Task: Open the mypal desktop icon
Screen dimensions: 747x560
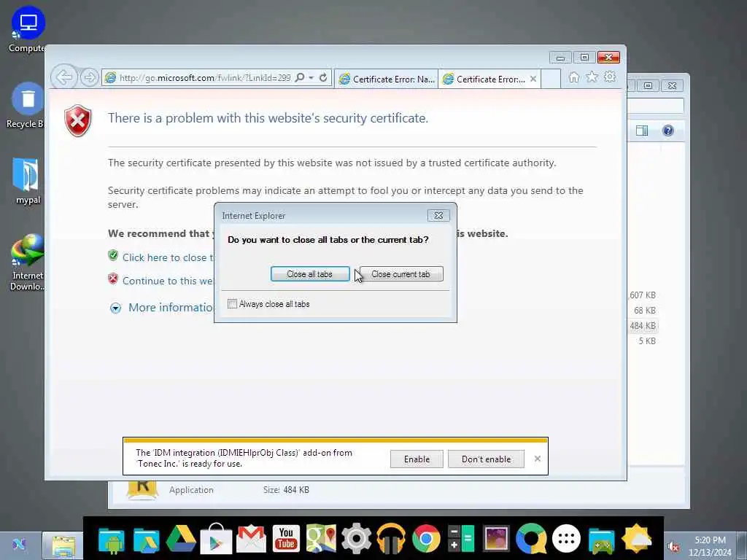Action: click(27, 181)
